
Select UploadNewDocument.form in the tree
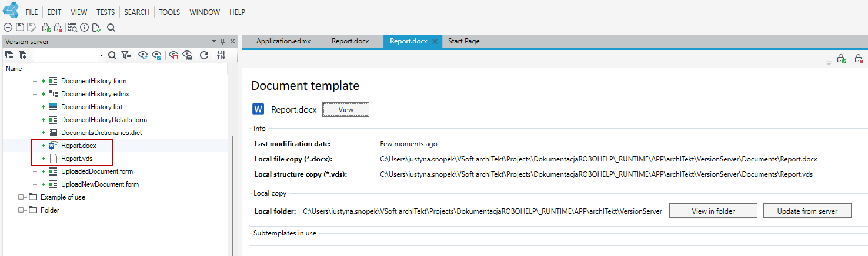100,184
